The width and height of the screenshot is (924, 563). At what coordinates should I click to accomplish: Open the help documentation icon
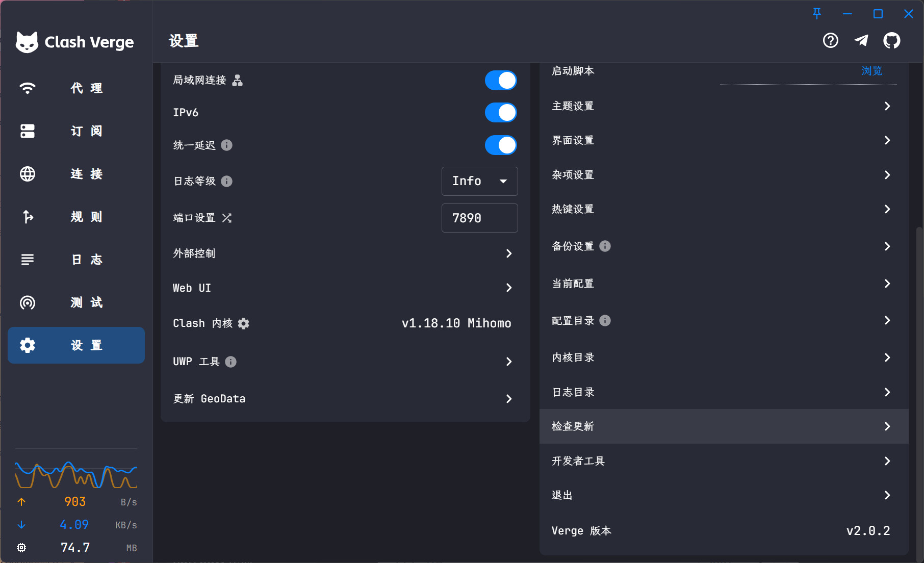pos(830,40)
